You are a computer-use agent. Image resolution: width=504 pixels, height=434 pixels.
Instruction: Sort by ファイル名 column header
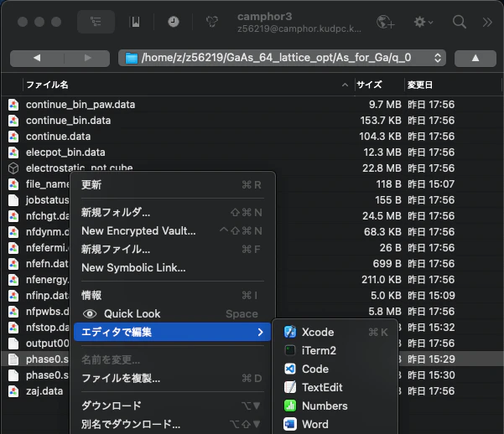point(47,85)
